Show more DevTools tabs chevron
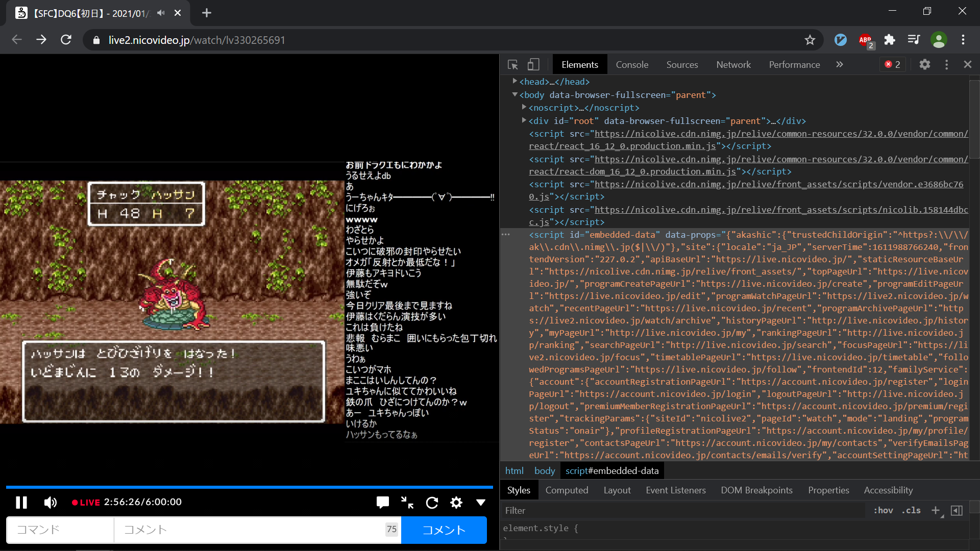 tap(840, 65)
